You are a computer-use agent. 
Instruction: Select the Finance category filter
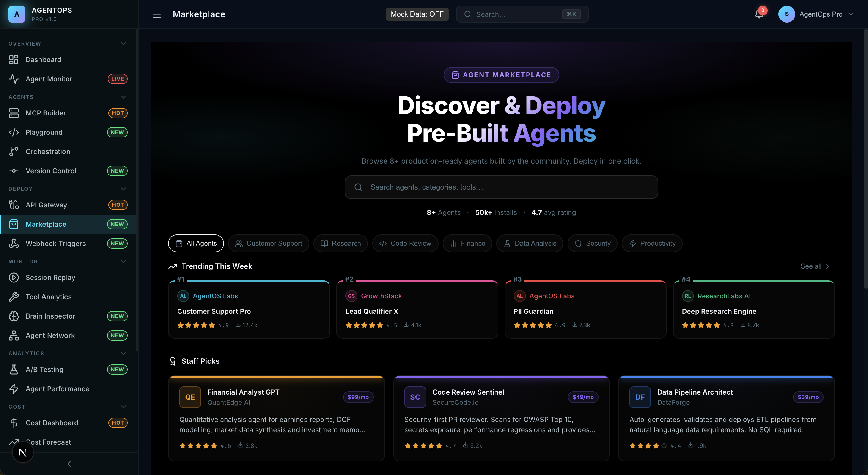click(467, 243)
